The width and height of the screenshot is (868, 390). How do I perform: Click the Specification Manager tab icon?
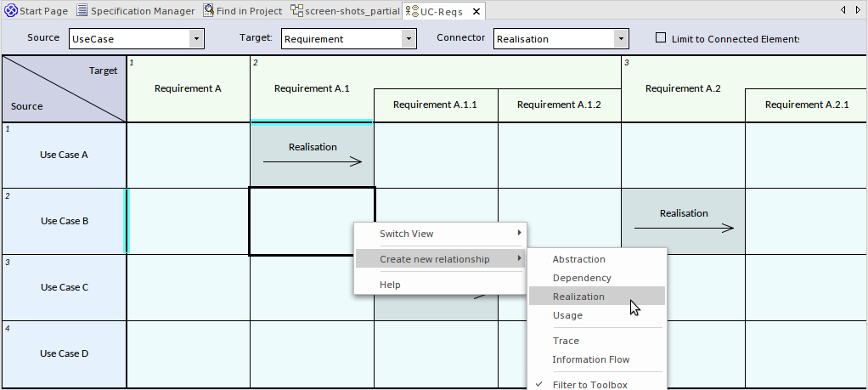click(82, 11)
